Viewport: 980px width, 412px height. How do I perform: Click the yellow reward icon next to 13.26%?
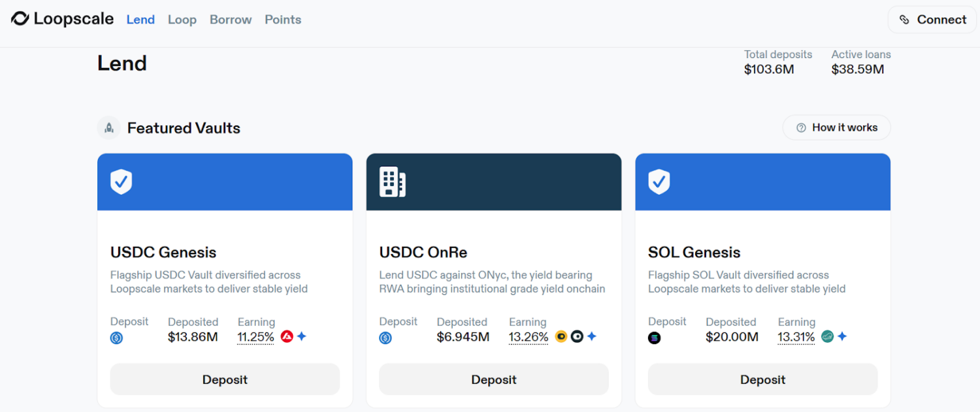(x=561, y=337)
